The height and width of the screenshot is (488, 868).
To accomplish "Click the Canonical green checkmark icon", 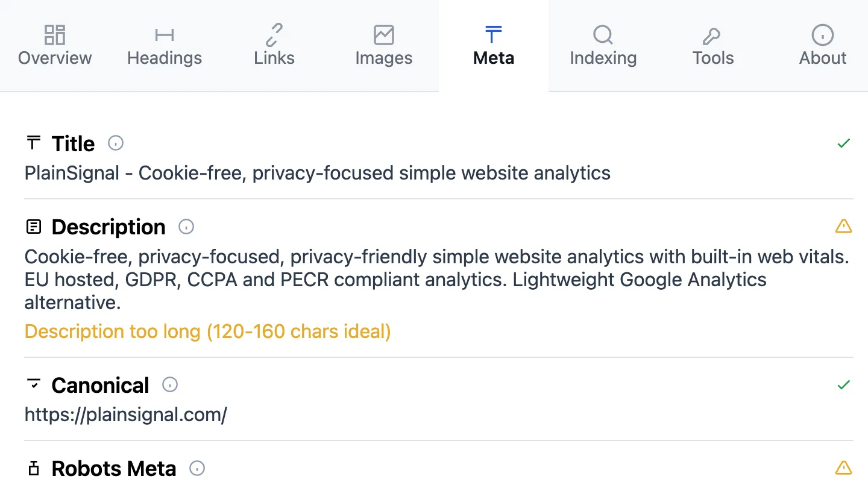I will pos(843,385).
